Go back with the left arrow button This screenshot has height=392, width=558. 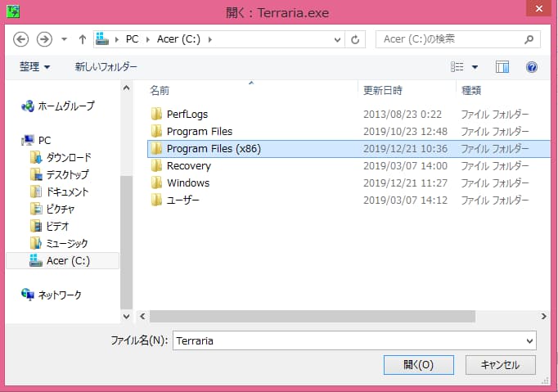click(20, 39)
